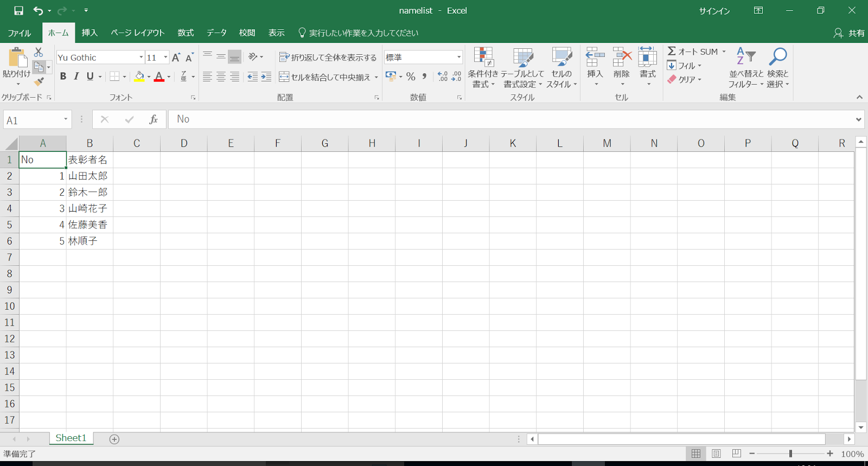The image size is (868, 466).
Task: Decrease decimal places
Action: pos(456,76)
